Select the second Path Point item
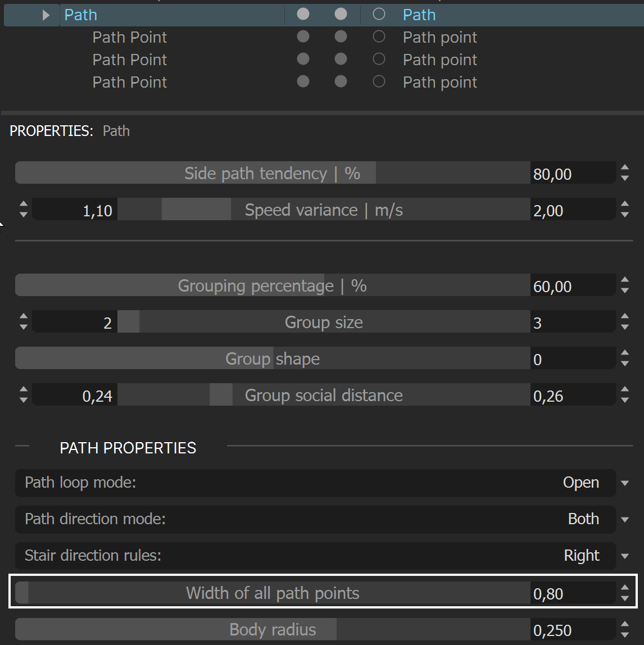Viewport: 644px width, 645px height. tap(130, 60)
